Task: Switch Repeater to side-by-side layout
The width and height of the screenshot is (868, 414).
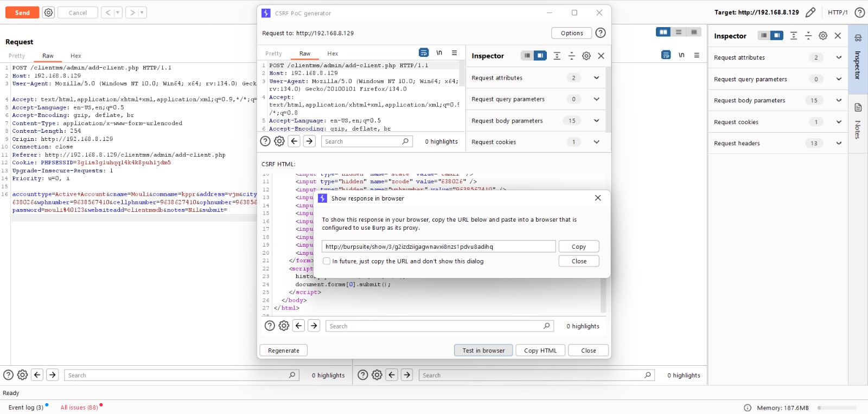Action: 663,33
